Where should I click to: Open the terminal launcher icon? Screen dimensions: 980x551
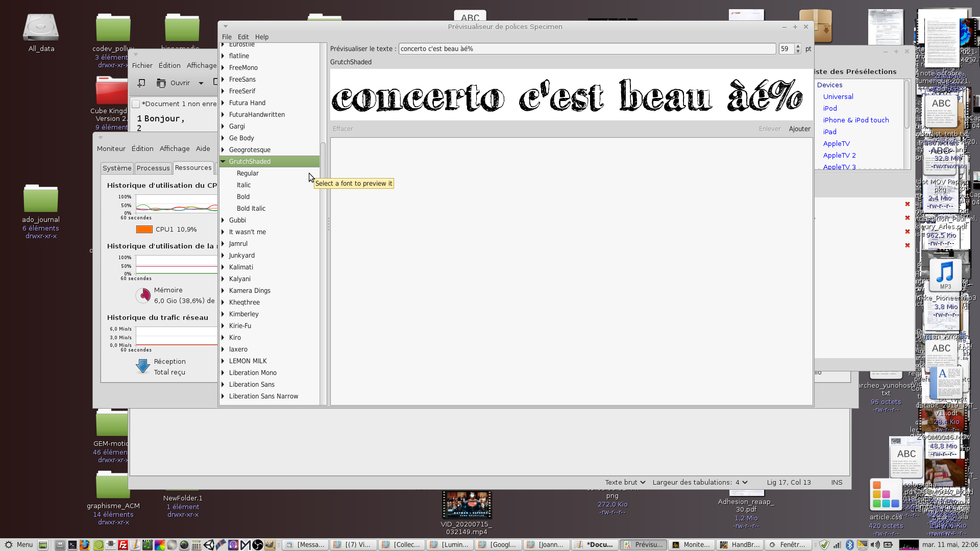coord(72,545)
